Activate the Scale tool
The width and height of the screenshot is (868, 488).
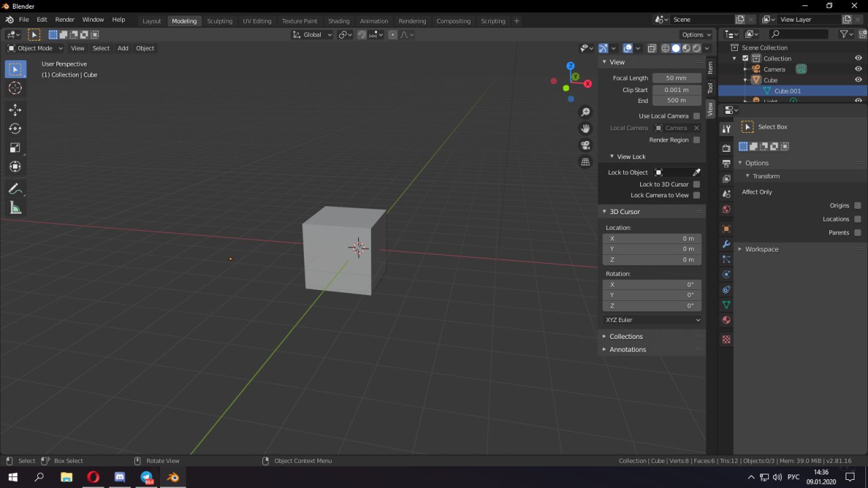point(15,148)
